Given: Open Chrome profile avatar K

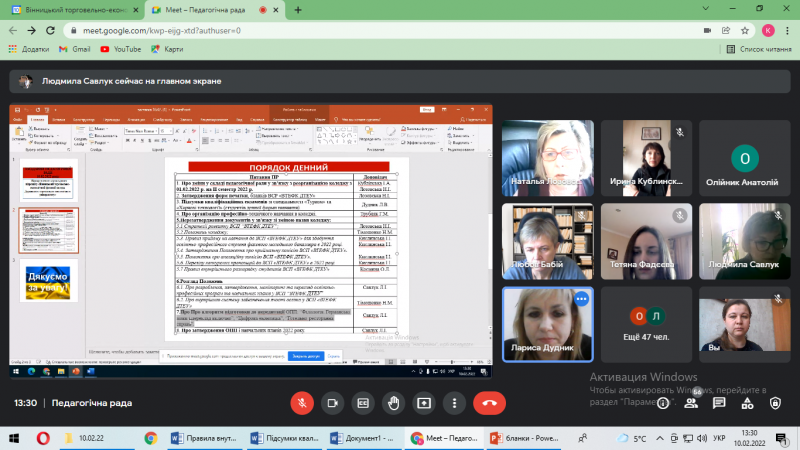Looking at the screenshot, I should 768,31.
